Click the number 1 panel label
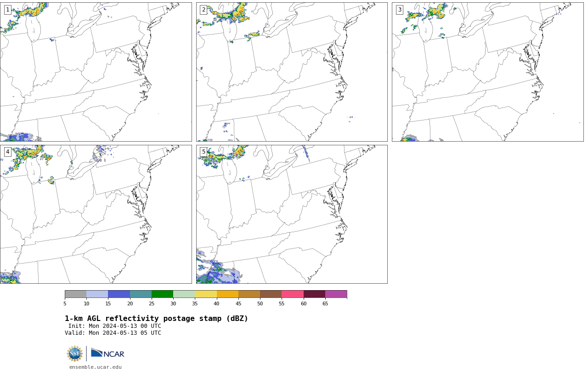 (x=7, y=10)
